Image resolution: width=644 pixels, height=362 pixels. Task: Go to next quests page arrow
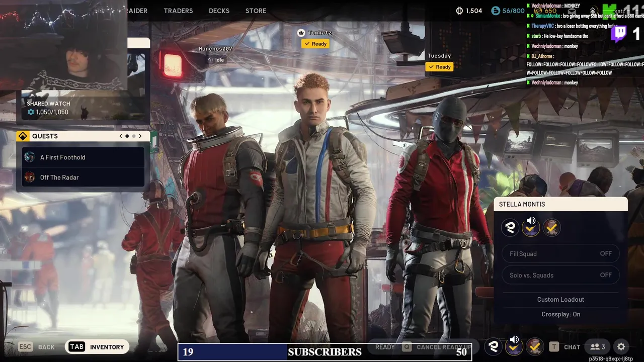point(140,136)
